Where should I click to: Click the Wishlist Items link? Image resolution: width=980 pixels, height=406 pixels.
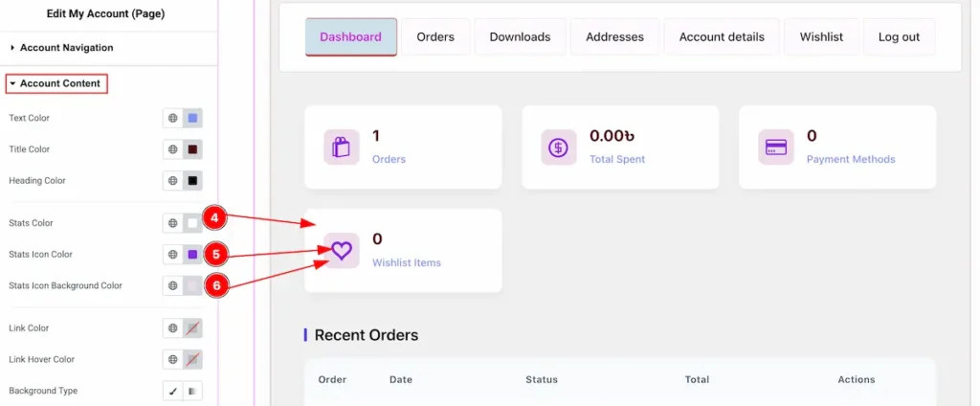407,262
